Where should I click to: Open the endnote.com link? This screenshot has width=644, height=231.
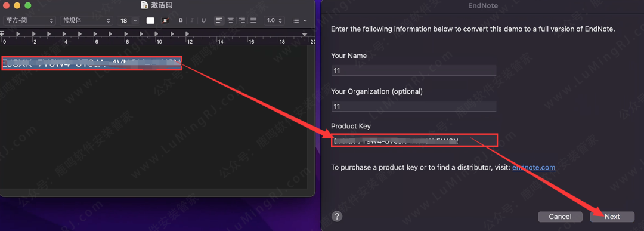click(534, 167)
